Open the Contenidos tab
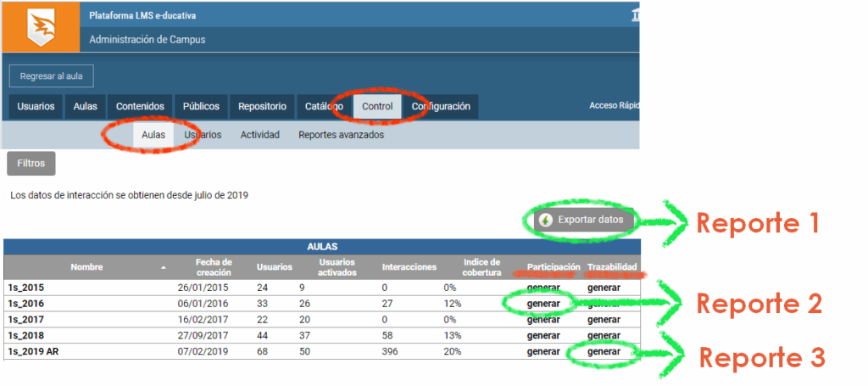The height and width of the screenshot is (386, 868). (x=140, y=107)
